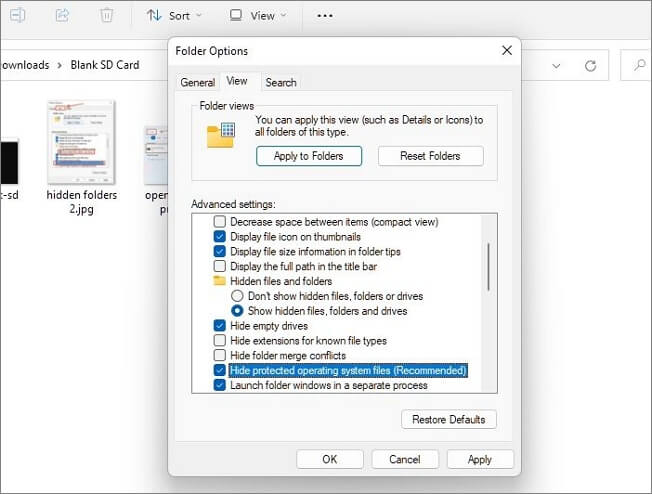Click the Delete trash icon in toolbar
Image resolution: width=652 pixels, height=494 pixels.
[x=107, y=16]
